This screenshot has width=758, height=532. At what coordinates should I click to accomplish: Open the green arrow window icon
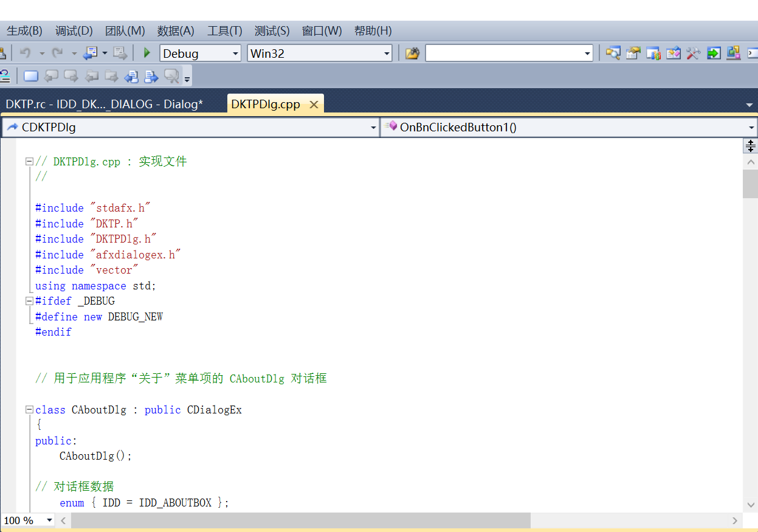[x=714, y=54]
